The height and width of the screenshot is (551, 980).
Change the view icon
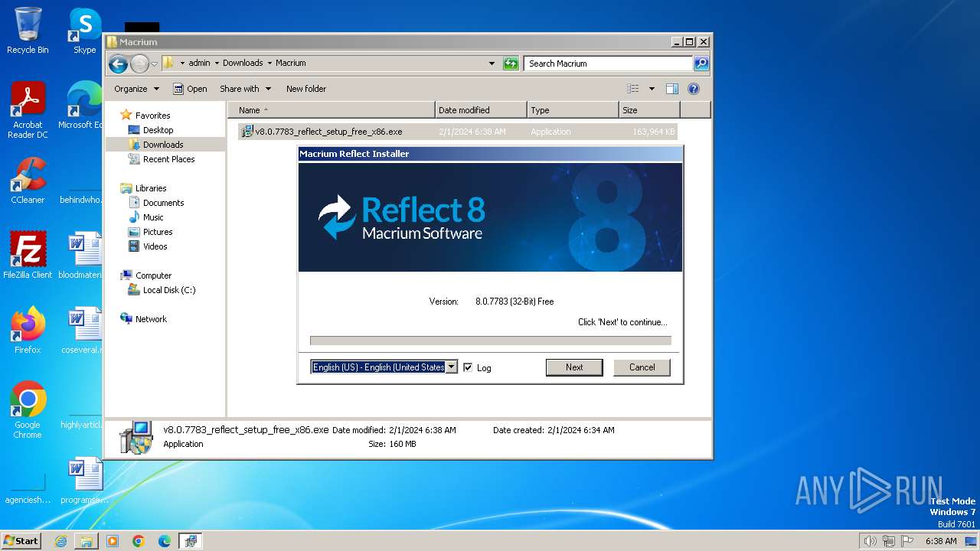632,89
